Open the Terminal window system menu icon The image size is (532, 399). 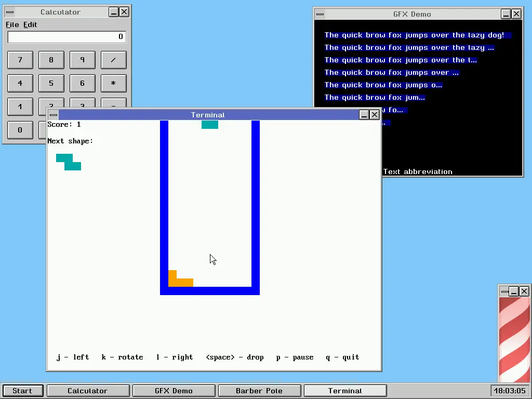(x=53, y=115)
